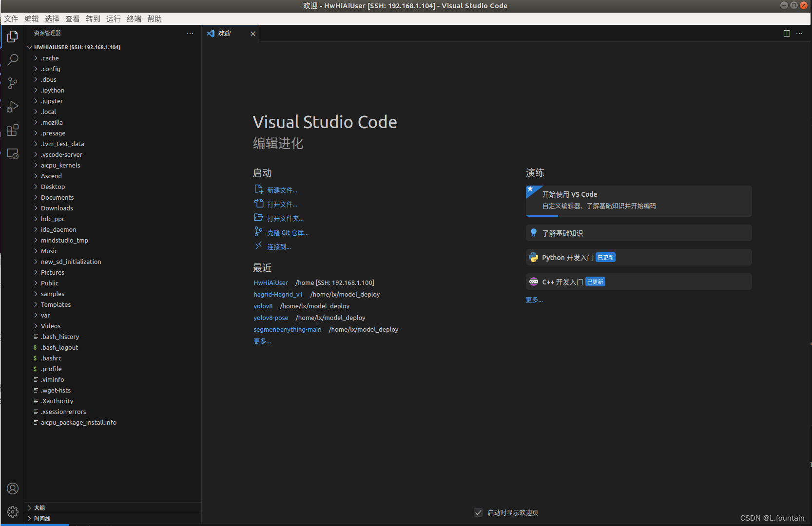Open the 编辑 menu
The height and width of the screenshot is (526, 812).
tap(32, 19)
